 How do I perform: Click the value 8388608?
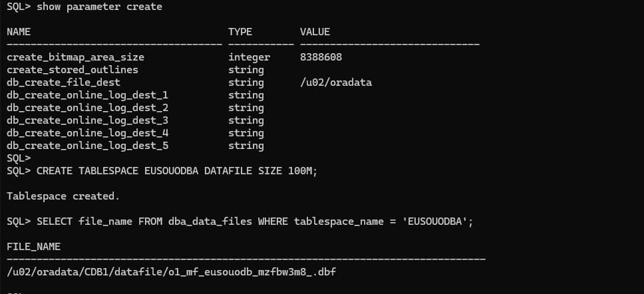click(x=321, y=57)
